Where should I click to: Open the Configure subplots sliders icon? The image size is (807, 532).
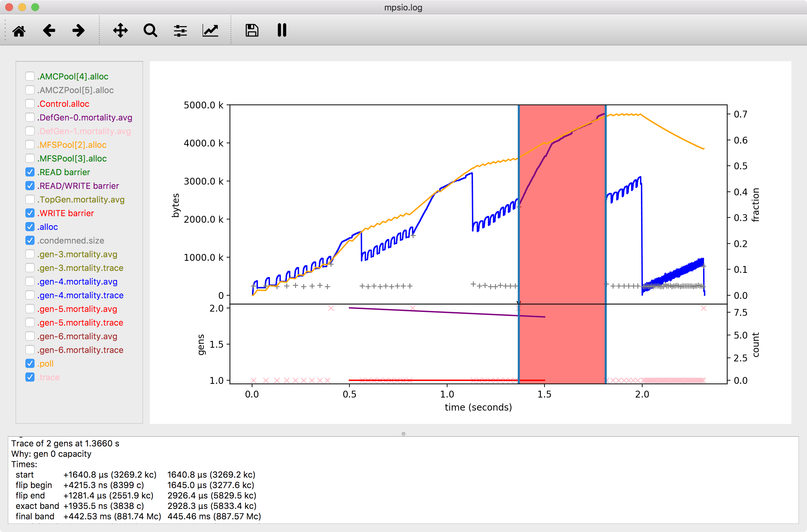180,31
